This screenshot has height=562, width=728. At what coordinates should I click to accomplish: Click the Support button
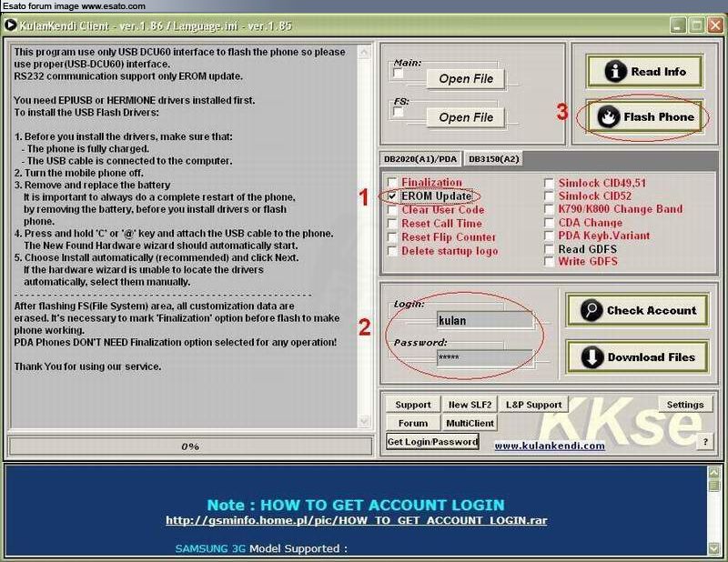[413, 405]
